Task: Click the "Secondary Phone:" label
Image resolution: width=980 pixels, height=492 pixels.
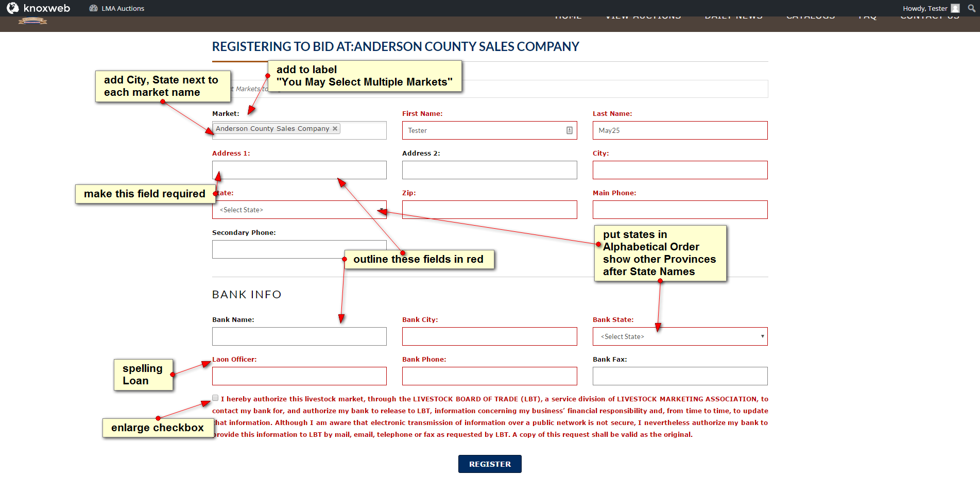Action: [x=244, y=233]
